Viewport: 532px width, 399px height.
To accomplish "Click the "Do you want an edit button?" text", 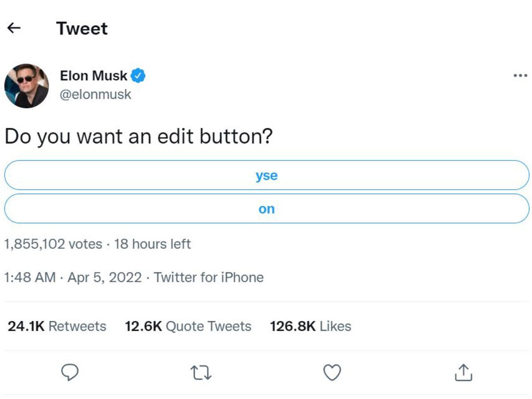I will [138, 137].
